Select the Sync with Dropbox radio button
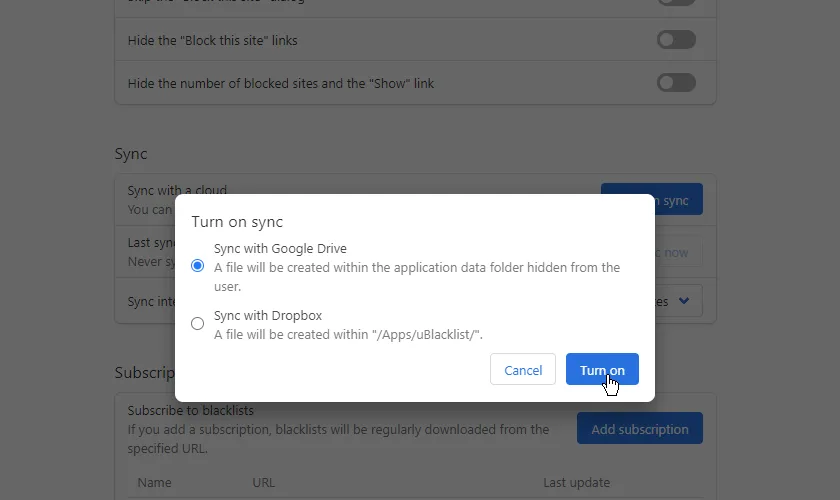Image resolution: width=840 pixels, height=500 pixels. point(197,323)
